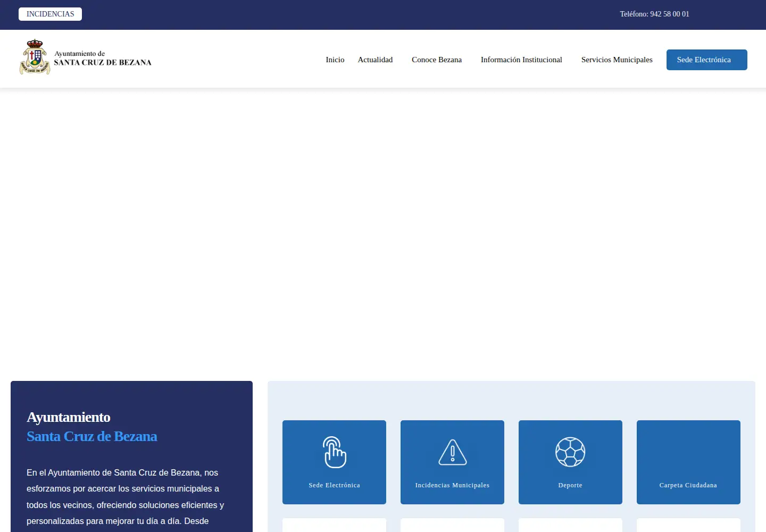The image size is (766, 532).
Task: Open the Carpeta Ciudadana card
Action: pos(688,462)
